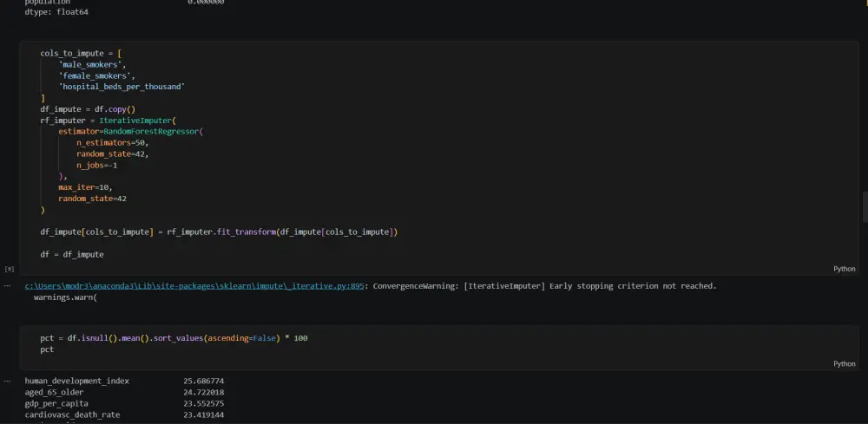Click the standalone 'pct' code line
The width and height of the screenshot is (868, 424).
(47, 349)
